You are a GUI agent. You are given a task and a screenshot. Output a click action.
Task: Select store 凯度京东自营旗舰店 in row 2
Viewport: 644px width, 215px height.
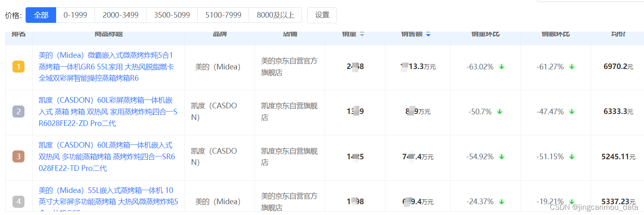pos(289,112)
